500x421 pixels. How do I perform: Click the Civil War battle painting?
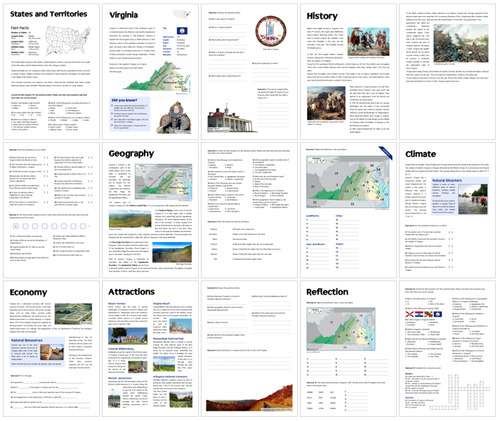pos(461,43)
